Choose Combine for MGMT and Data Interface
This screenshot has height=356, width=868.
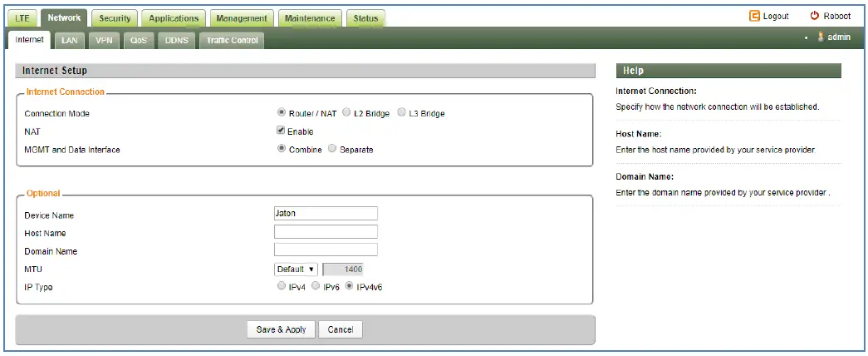282,149
